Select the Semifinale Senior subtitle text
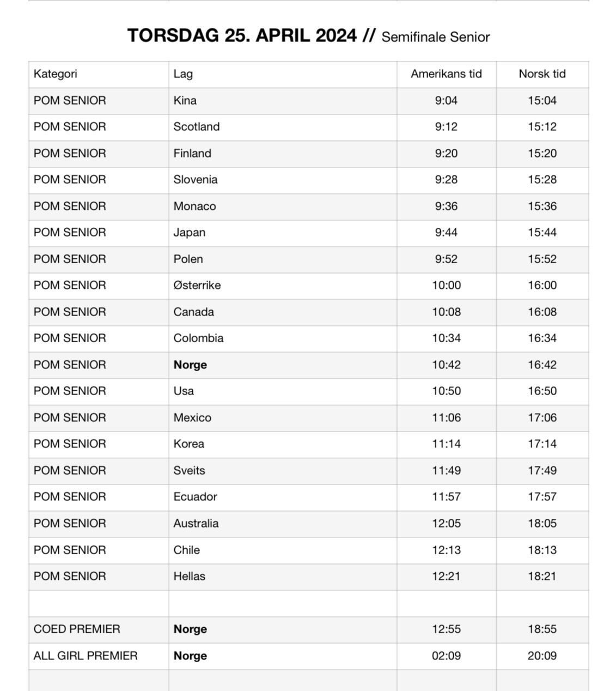This screenshot has width=616, height=691. pyautogui.click(x=435, y=37)
